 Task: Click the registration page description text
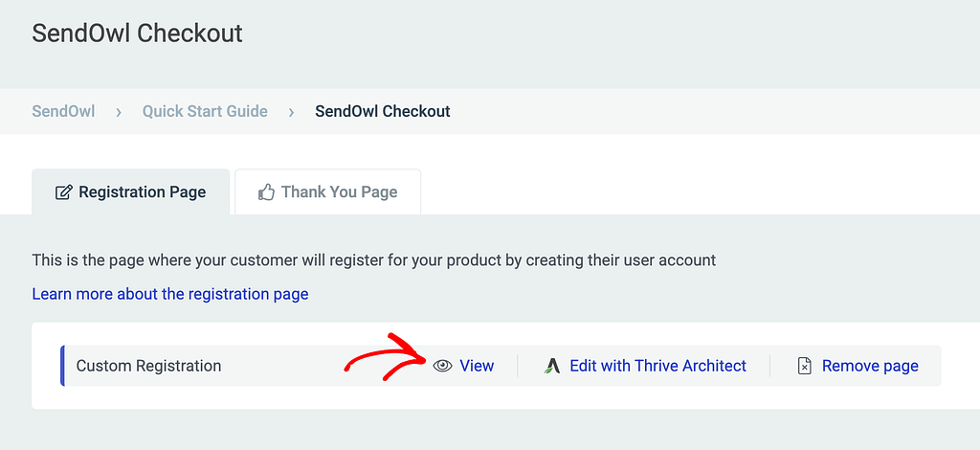click(x=374, y=260)
